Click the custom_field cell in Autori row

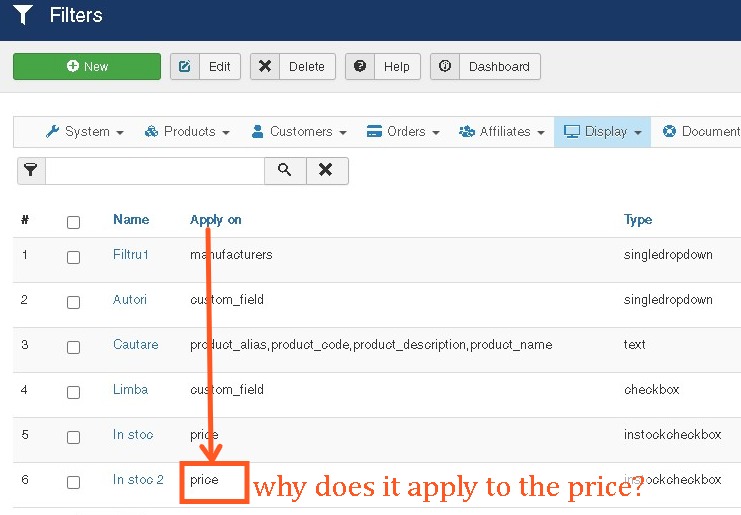227,300
